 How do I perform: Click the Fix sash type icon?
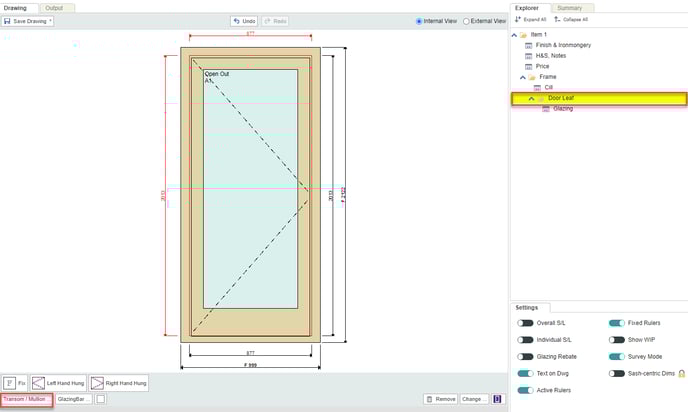click(x=9, y=382)
